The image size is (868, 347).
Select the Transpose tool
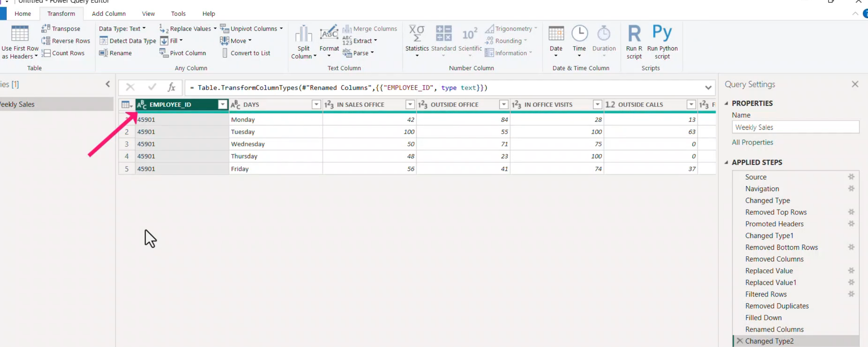tap(61, 29)
